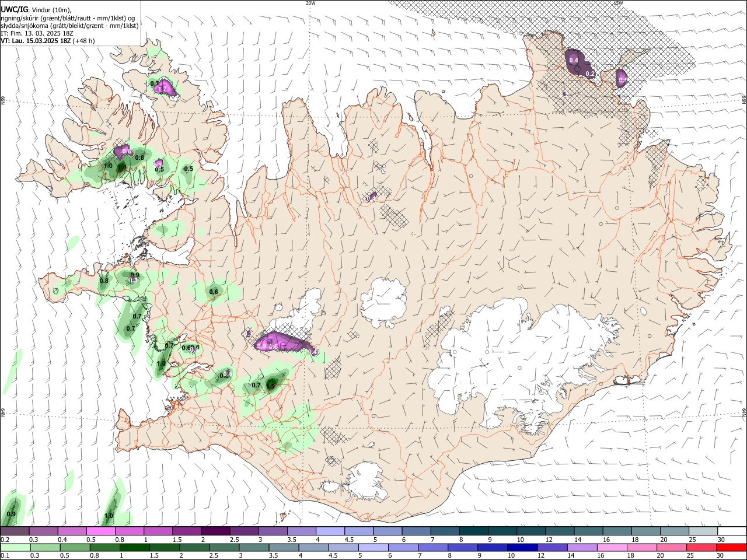Screen dimensions: 747x560
Task: Click the '1.7' snow value in the Westfjords
Action: (x=163, y=89)
